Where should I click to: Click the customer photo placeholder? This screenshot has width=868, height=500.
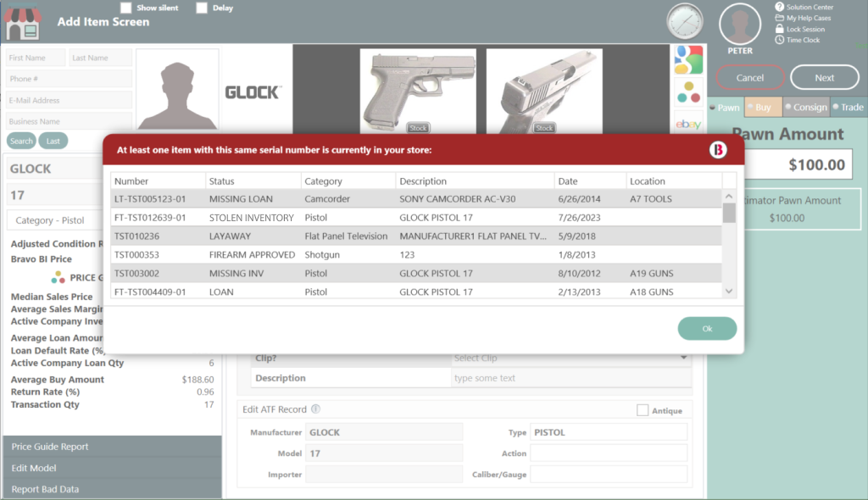coord(177,89)
